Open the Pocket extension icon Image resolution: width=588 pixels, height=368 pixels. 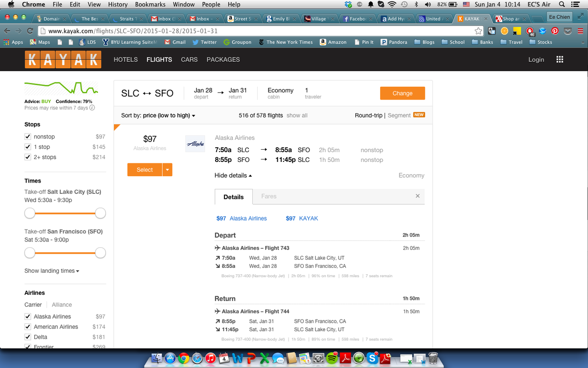click(x=568, y=31)
